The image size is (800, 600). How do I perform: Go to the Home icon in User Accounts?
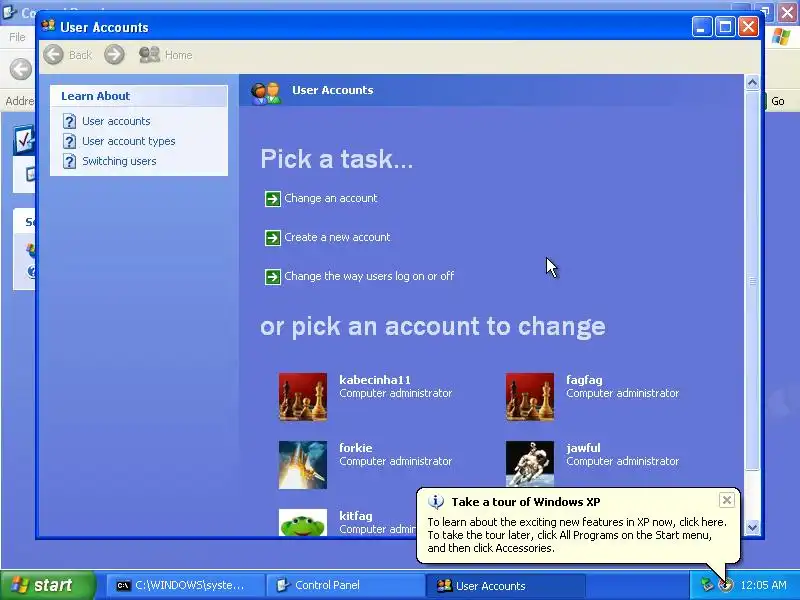point(149,55)
